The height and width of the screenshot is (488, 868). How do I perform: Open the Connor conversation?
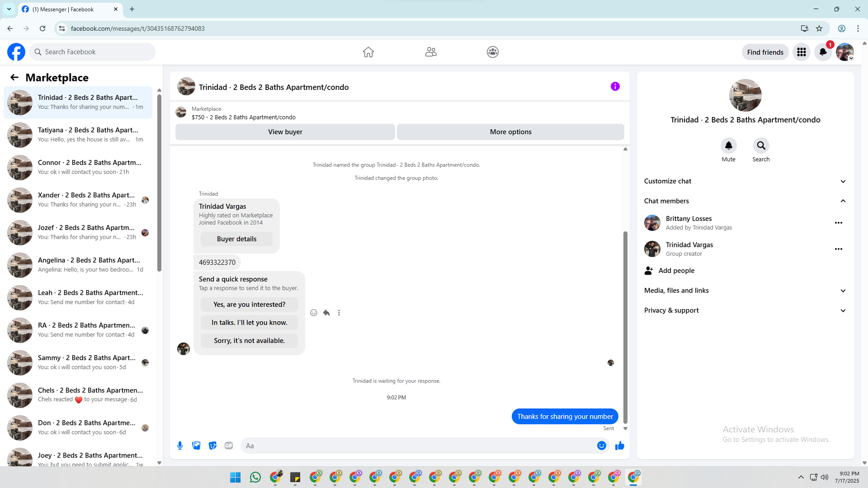78,167
